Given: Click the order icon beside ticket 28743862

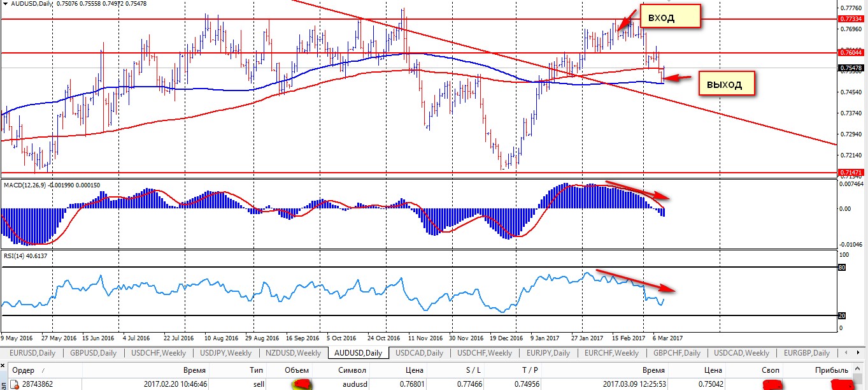Looking at the screenshot, I should point(13,384).
